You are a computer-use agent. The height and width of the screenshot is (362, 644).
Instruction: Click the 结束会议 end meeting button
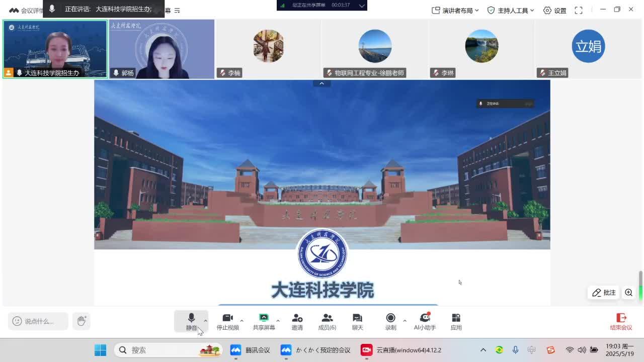point(621,322)
